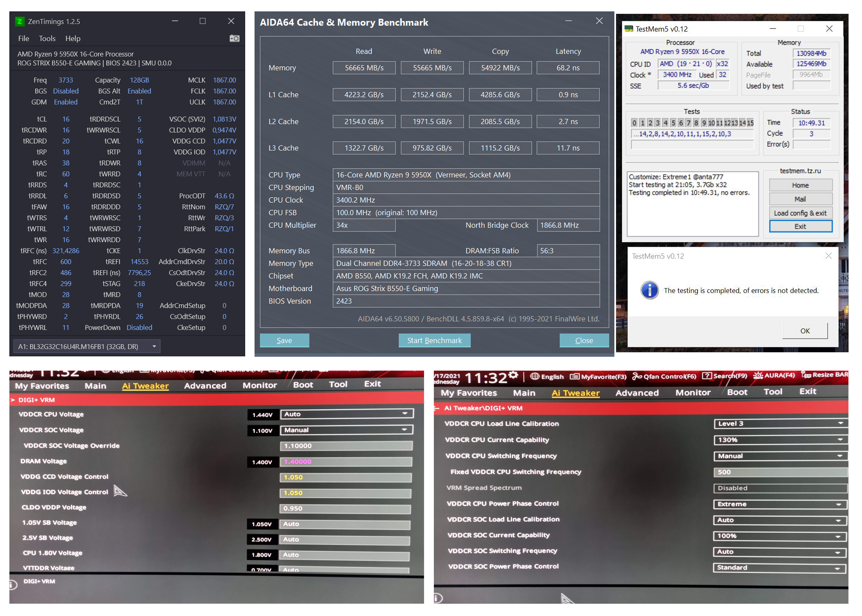
Task: Click the gear icon beside the 11:32 clock
Action: [x=513, y=375]
